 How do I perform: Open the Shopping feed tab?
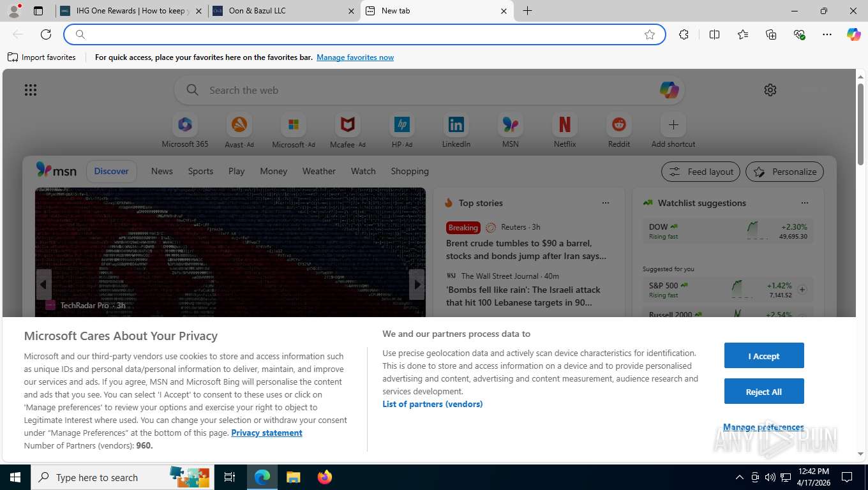[410, 171]
